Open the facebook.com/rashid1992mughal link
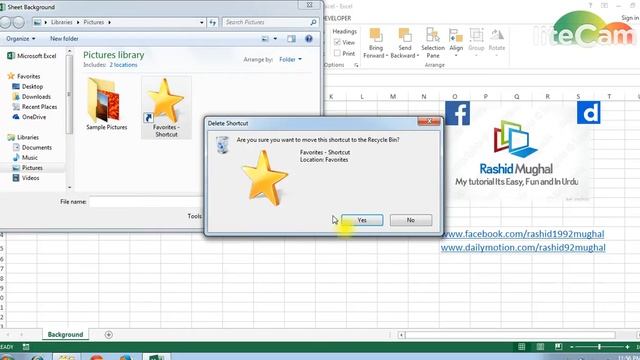The height and width of the screenshot is (360, 640). [522, 234]
